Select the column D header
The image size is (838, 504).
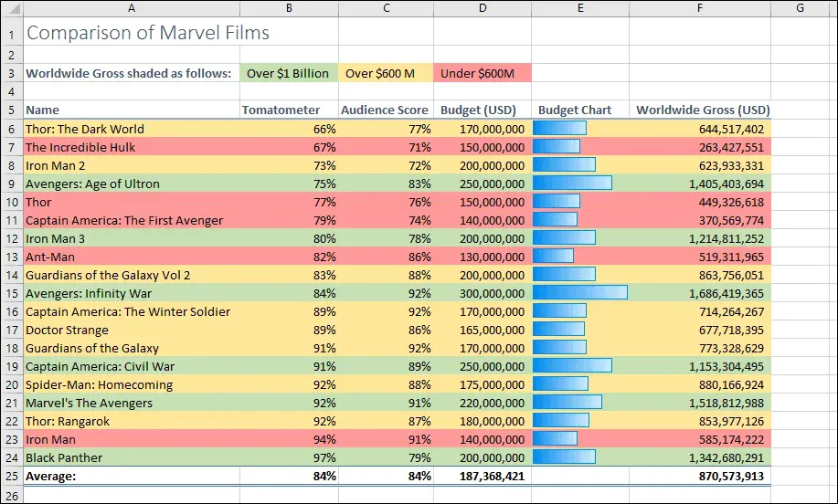click(482, 8)
